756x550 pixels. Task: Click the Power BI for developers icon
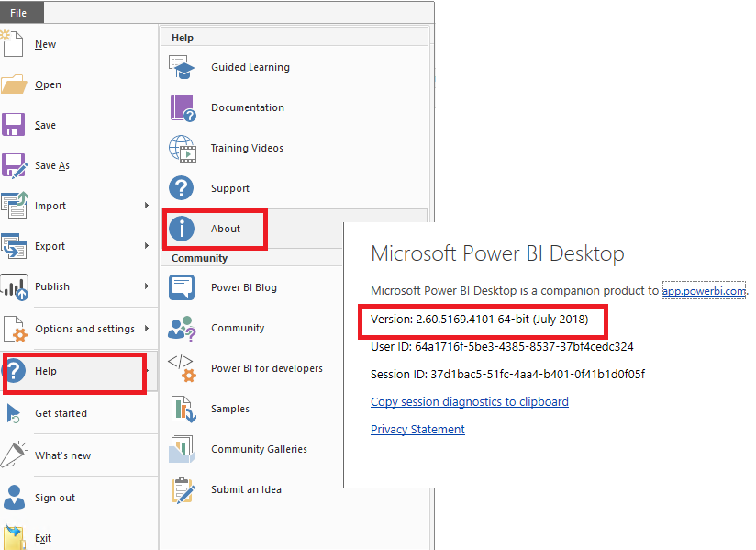click(x=182, y=368)
